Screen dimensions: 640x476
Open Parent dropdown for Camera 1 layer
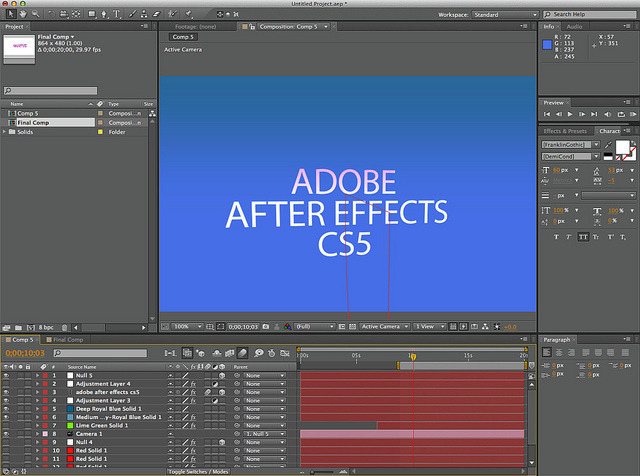(265, 434)
